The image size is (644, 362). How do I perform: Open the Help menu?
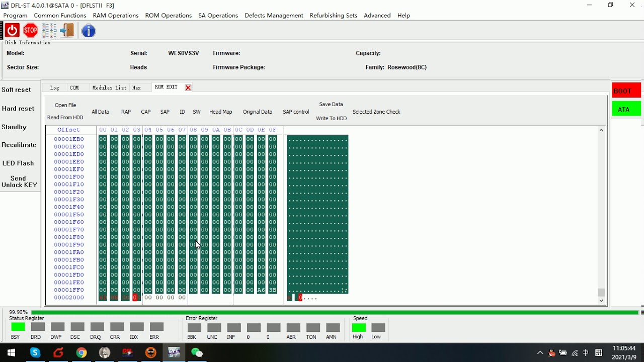pos(404,15)
